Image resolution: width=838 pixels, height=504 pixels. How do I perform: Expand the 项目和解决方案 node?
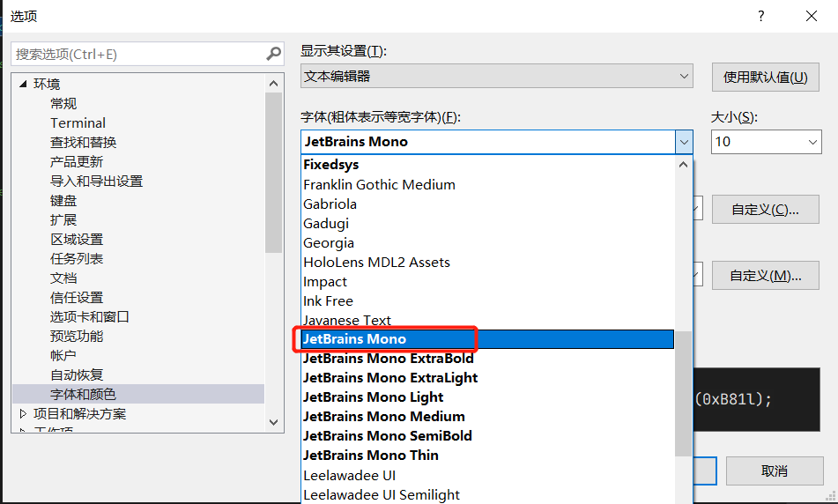pos(22,413)
